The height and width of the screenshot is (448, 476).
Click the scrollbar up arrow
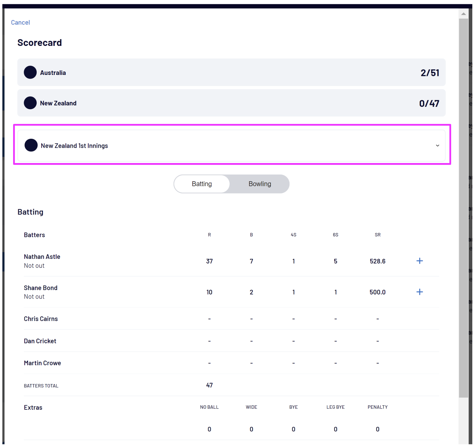coord(463,14)
